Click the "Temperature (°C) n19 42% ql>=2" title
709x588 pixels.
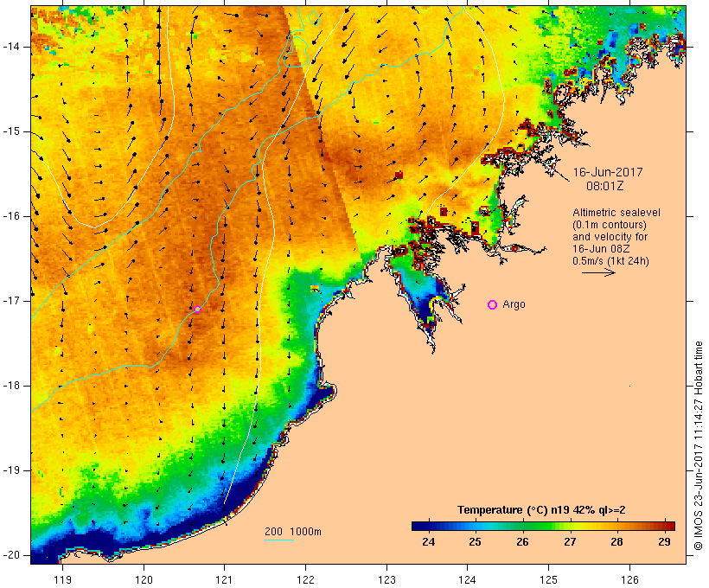point(541,510)
